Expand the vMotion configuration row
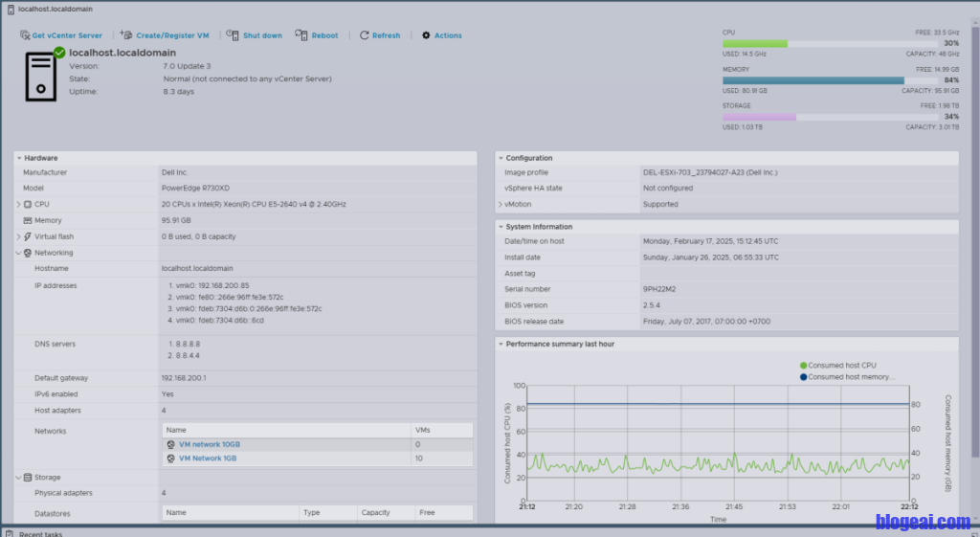This screenshot has width=980, height=537. click(x=500, y=204)
